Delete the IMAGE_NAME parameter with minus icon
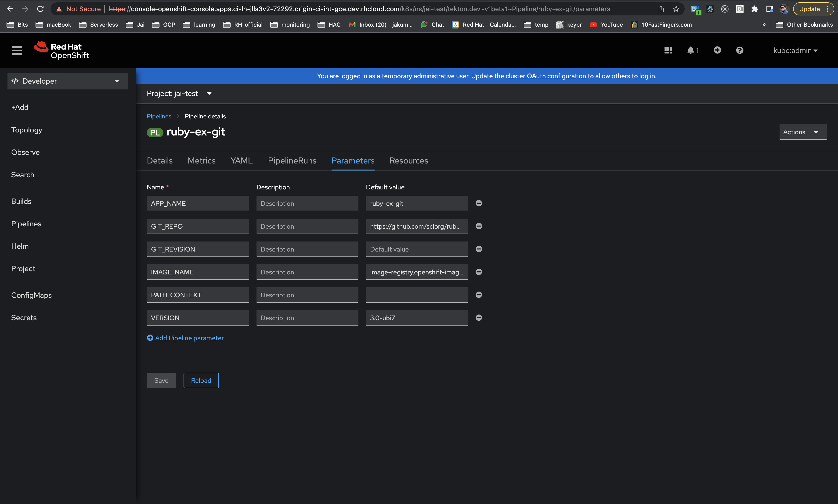Screen dimensions: 838x504 coord(479,272)
